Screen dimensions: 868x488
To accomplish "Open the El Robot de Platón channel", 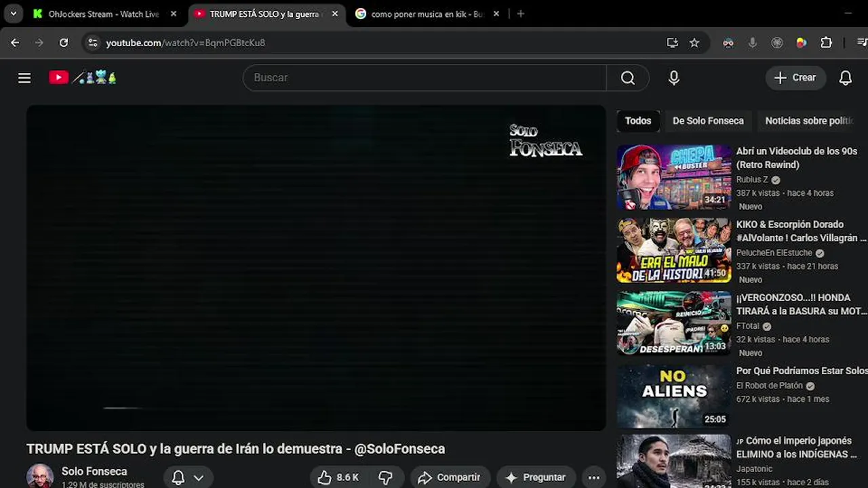I will pos(769,386).
